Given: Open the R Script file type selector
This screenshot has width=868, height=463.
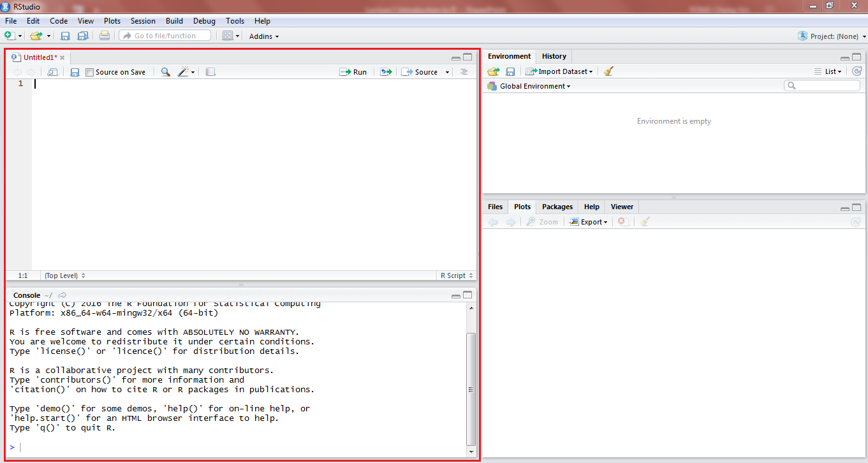Looking at the screenshot, I should tap(457, 276).
